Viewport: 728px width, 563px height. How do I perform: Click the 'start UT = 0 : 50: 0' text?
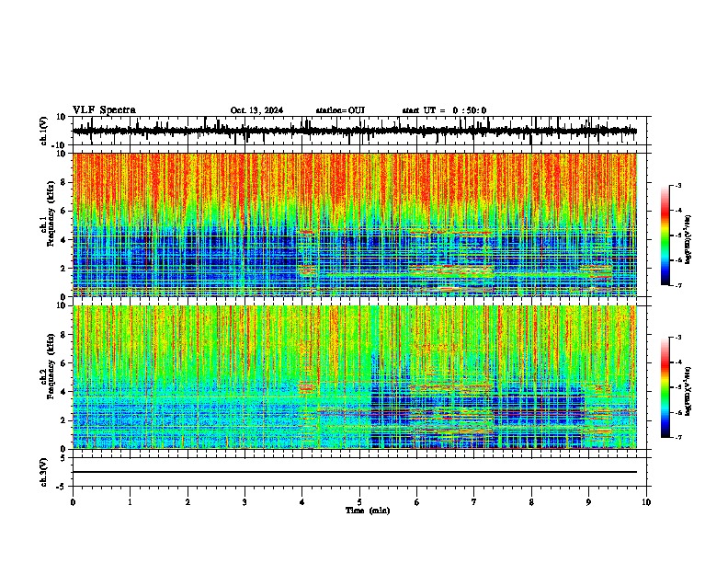tap(444, 110)
